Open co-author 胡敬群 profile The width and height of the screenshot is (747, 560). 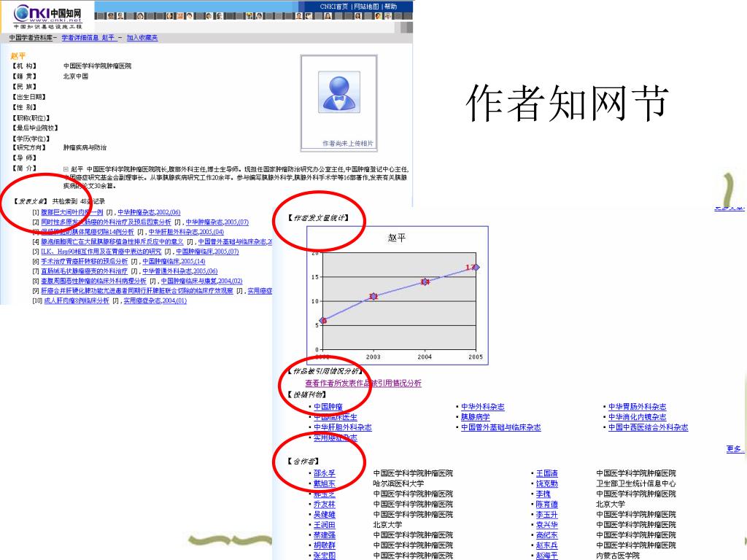(325, 545)
